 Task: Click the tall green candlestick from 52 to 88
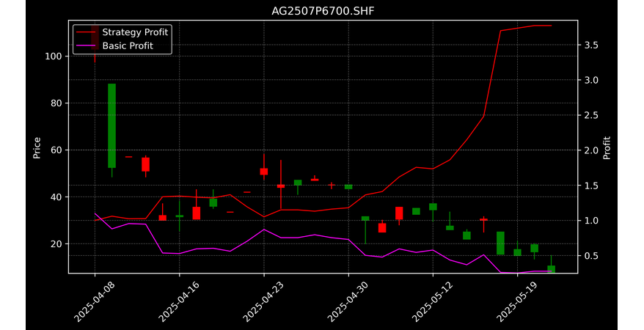tap(111, 125)
